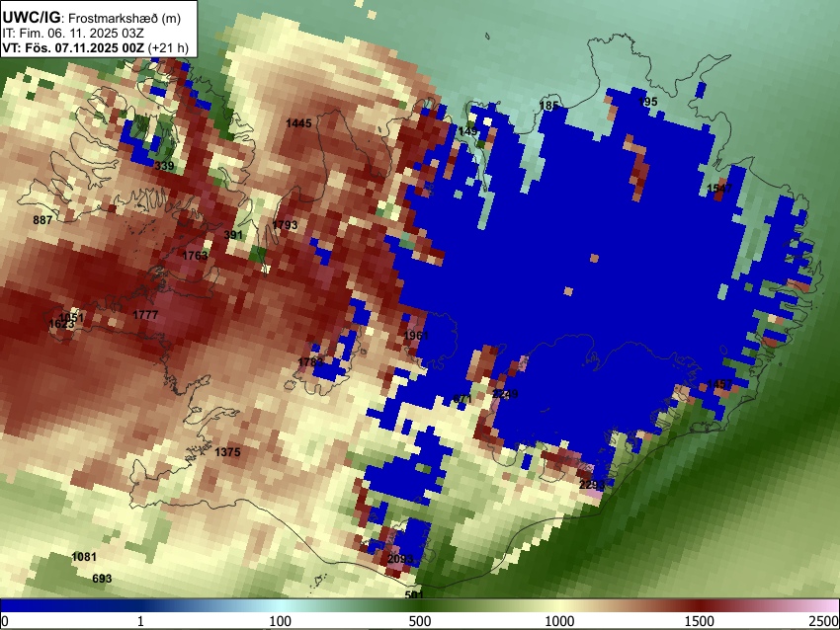Click the legend tick label 2500
This screenshot has height=630, width=840.
(x=824, y=621)
